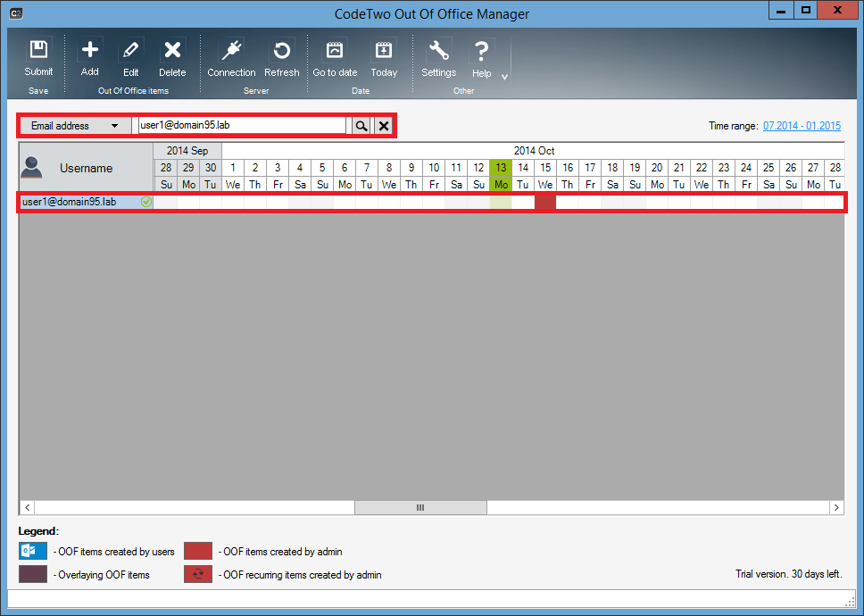
Task: Click the 2014 Oct month header
Action: pyautogui.click(x=534, y=150)
